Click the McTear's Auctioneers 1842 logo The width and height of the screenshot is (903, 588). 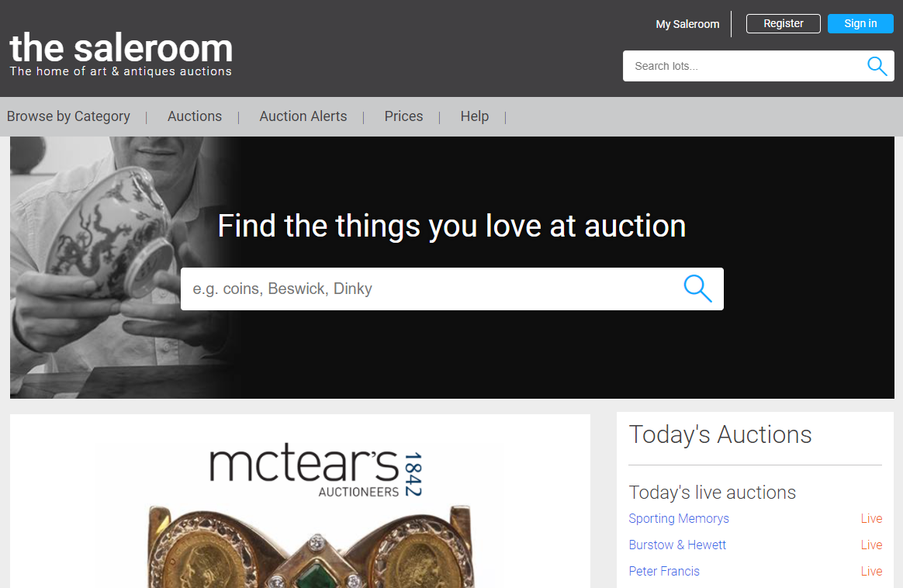(316, 472)
